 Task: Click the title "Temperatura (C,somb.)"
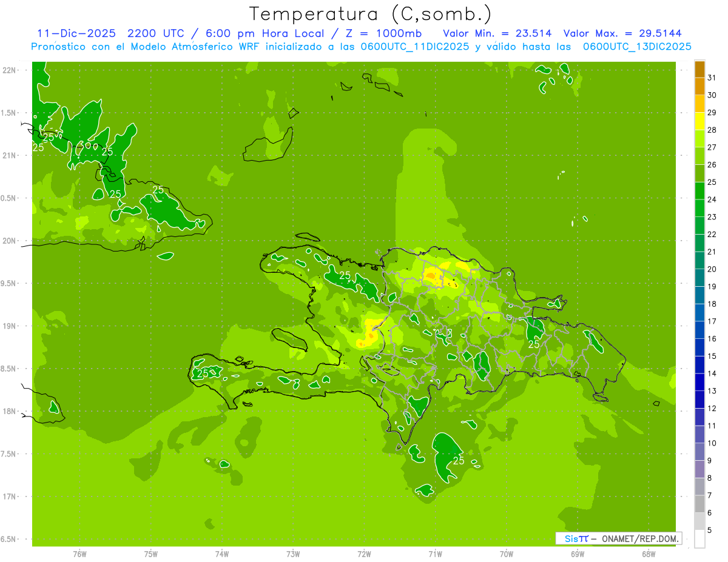[x=371, y=13]
